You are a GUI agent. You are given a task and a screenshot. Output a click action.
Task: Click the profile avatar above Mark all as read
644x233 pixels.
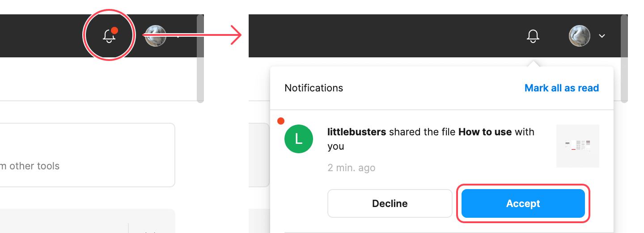tap(580, 36)
